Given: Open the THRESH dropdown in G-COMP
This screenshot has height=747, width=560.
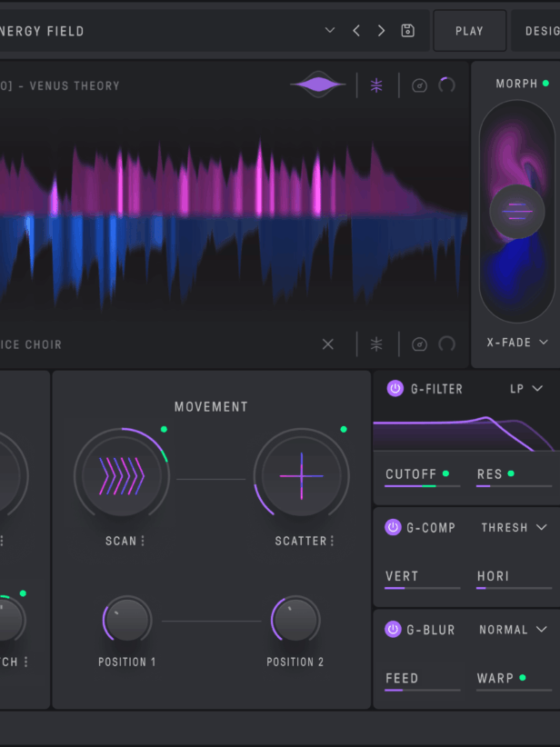Looking at the screenshot, I should [514, 527].
